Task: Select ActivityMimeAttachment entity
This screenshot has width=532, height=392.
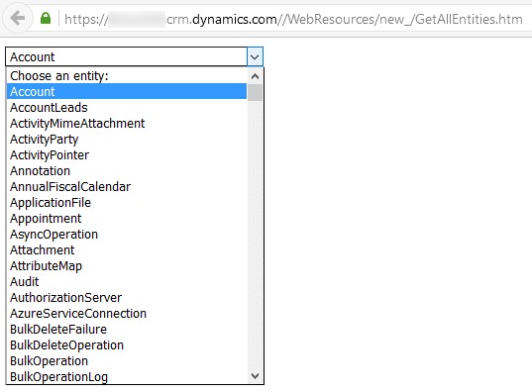Action: [127, 124]
